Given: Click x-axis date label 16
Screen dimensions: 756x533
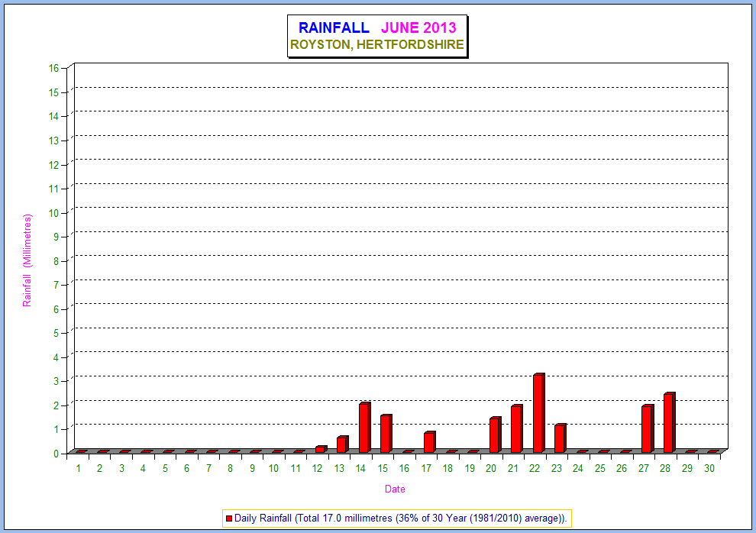Looking at the screenshot, I should click(404, 468).
